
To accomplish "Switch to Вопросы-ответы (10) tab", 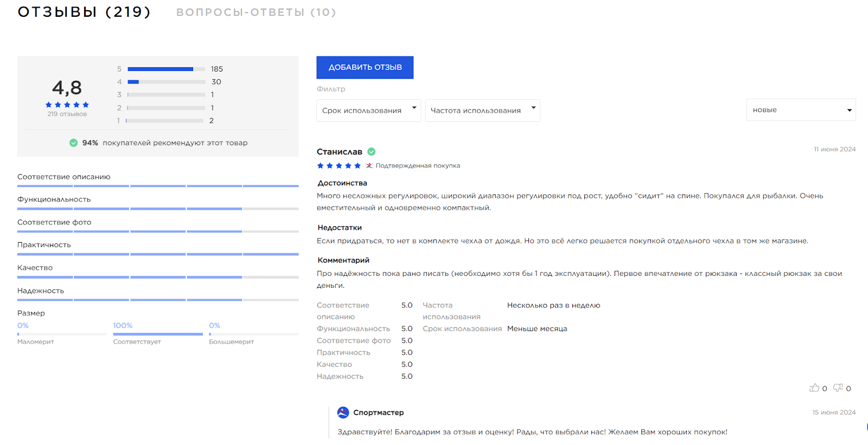I will [256, 12].
